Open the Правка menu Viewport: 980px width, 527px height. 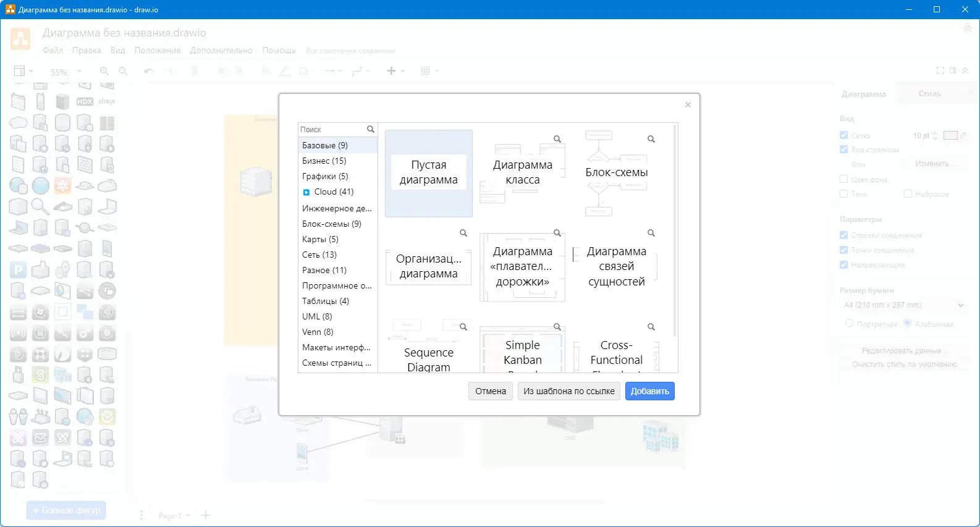87,51
